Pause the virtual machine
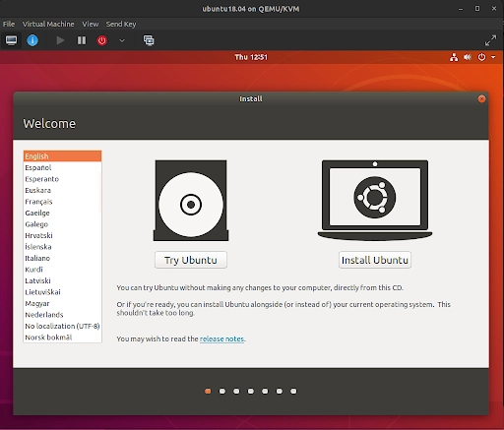Screen dimensions: 504x430 tap(82, 40)
